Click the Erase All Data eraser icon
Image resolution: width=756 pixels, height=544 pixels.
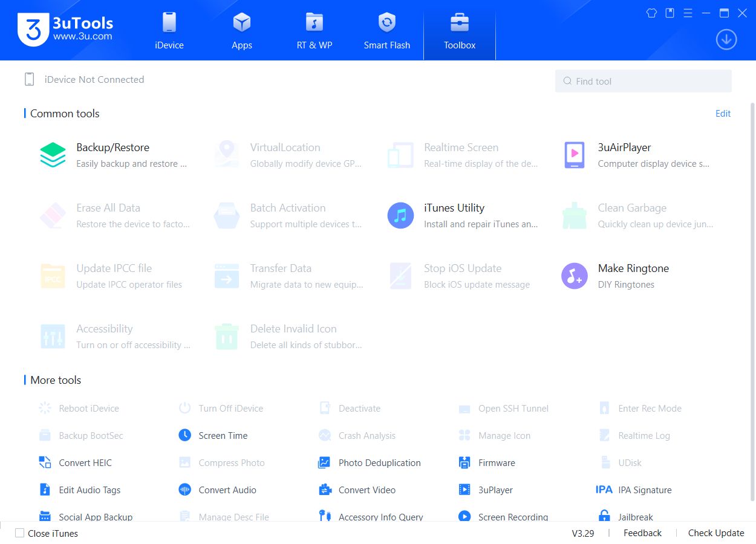click(53, 216)
